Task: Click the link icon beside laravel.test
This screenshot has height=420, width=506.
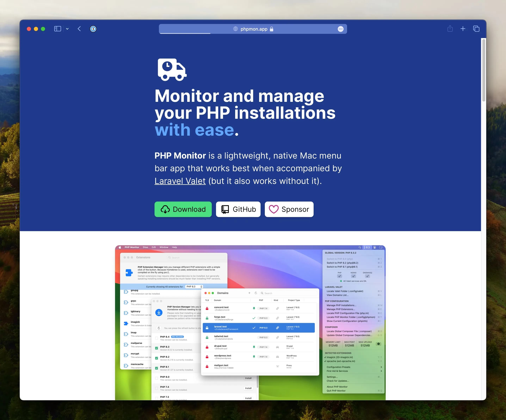Action: [x=277, y=328]
